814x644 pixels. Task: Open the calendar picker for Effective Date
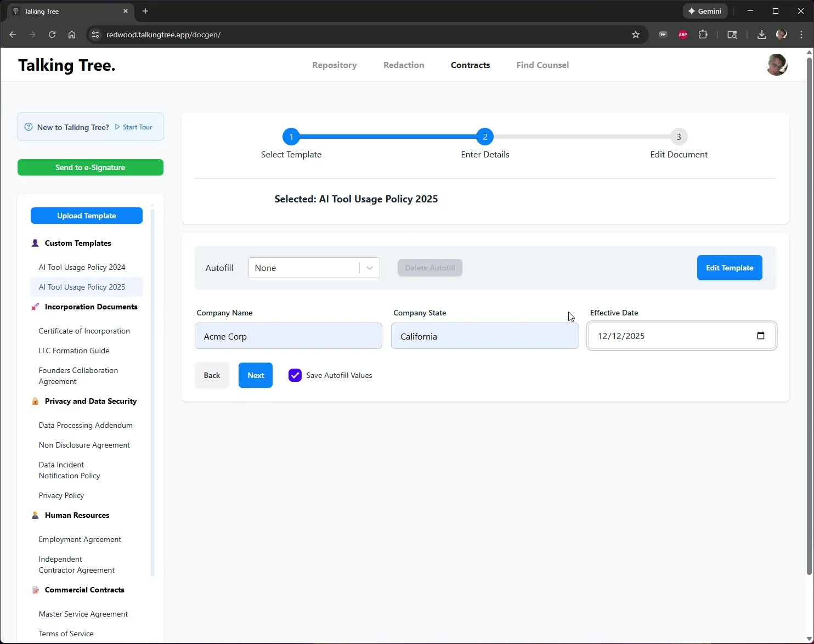pos(761,336)
